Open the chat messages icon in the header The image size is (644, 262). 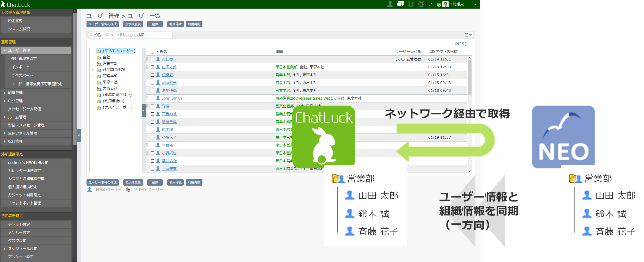(401, 4)
